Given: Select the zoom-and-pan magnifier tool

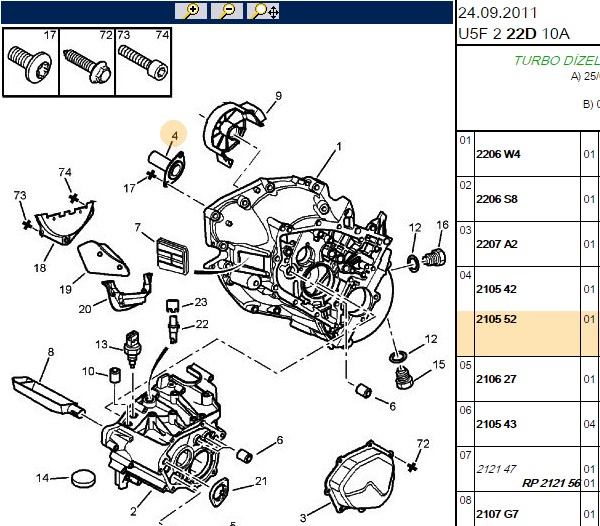Looking at the screenshot, I should tap(263, 11).
